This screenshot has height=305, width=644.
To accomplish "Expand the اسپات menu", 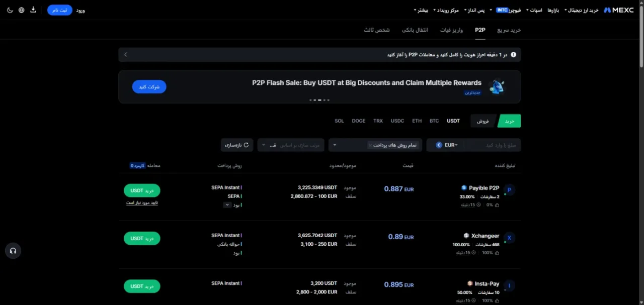I will 535,10.
